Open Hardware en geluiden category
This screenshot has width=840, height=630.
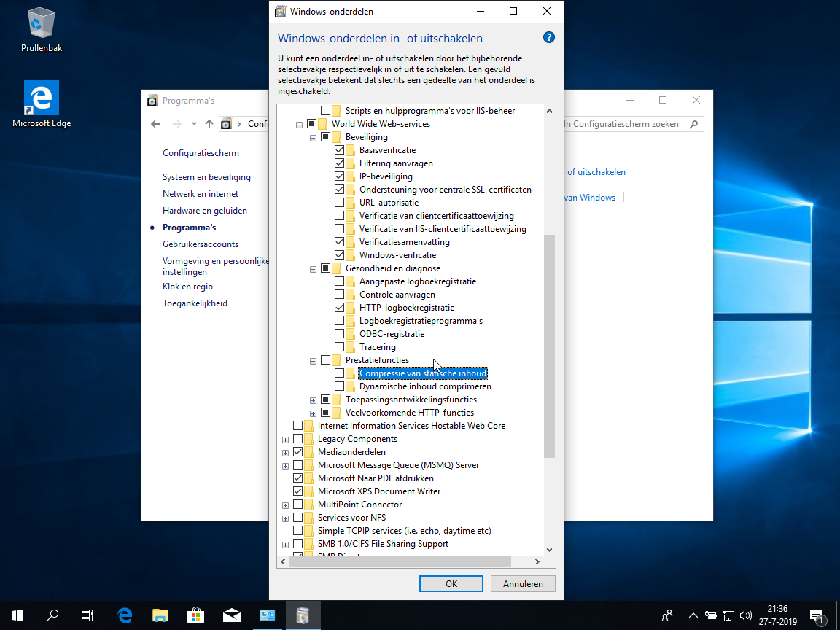click(205, 211)
